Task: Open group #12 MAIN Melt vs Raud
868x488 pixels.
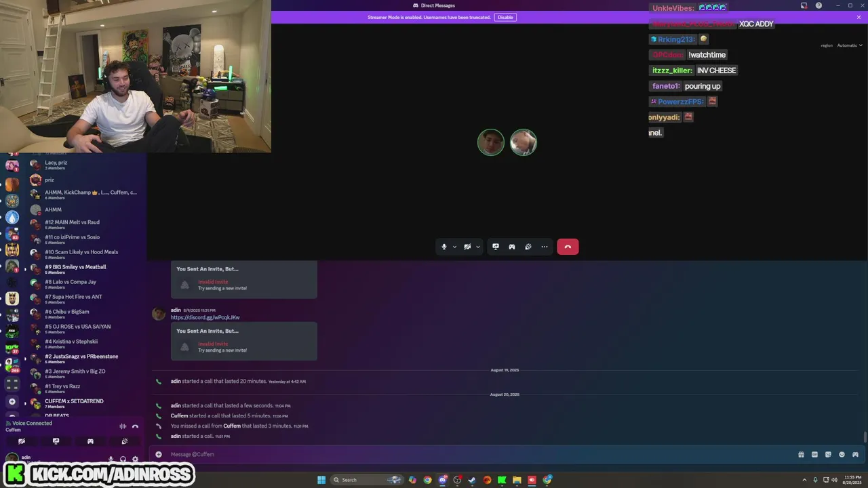Action: point(85,224)
